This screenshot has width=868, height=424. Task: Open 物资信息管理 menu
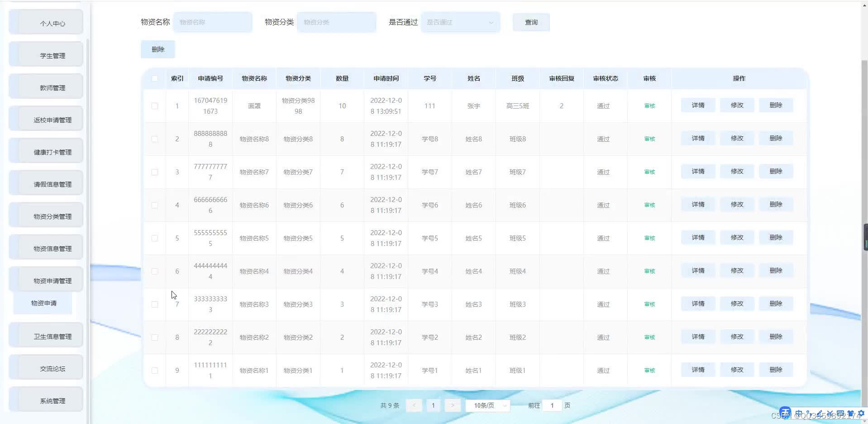click(46, 247)
